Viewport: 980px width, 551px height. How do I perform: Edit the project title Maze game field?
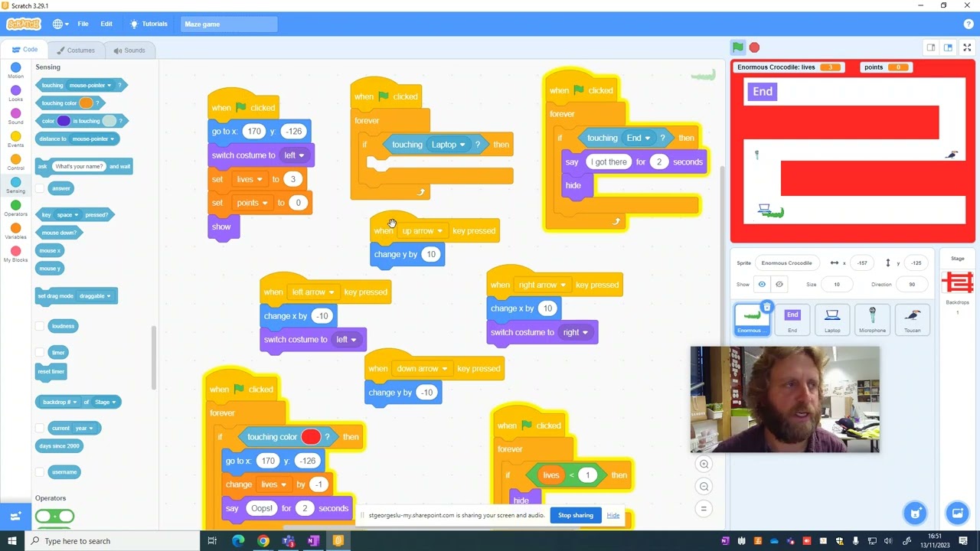click(x=229, y=24)
